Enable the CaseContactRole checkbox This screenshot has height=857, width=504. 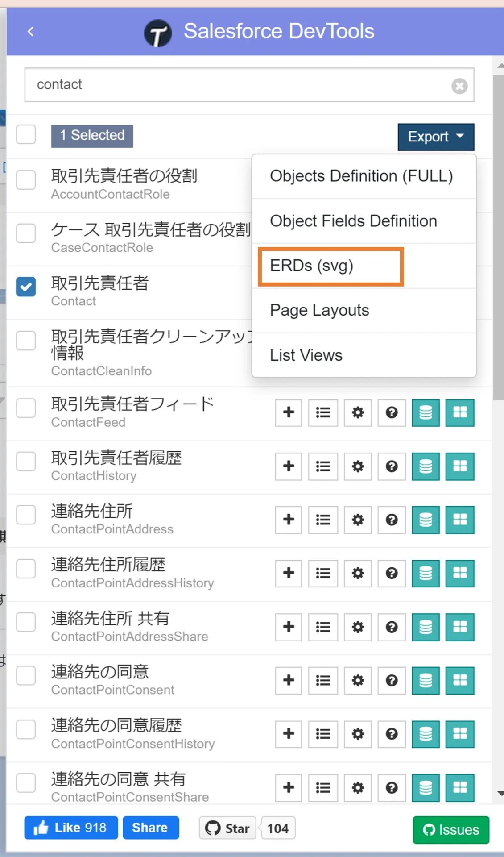click(x=25, y=233)
